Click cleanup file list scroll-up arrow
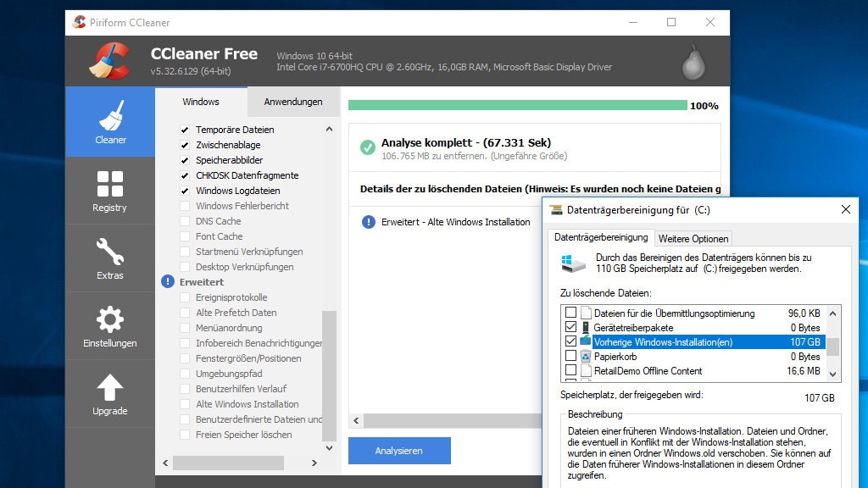This screenshot has width=868, height=488. click(x=832, y=313)
